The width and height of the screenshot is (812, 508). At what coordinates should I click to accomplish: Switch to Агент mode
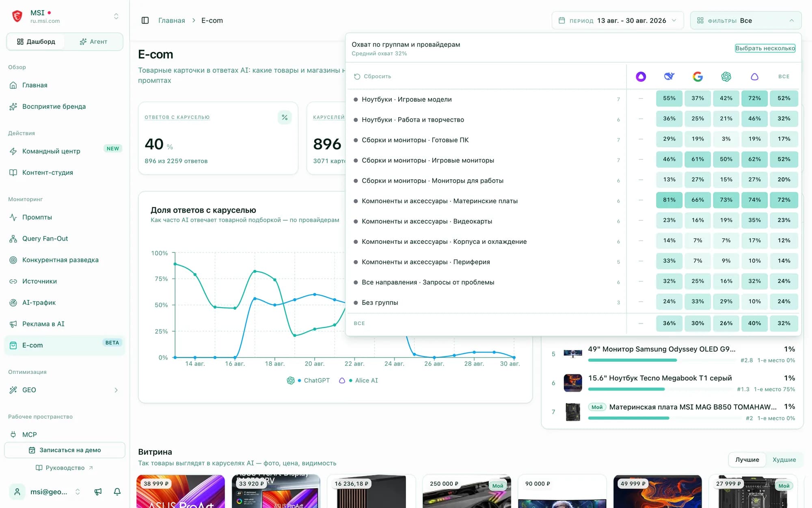(93, 41)
